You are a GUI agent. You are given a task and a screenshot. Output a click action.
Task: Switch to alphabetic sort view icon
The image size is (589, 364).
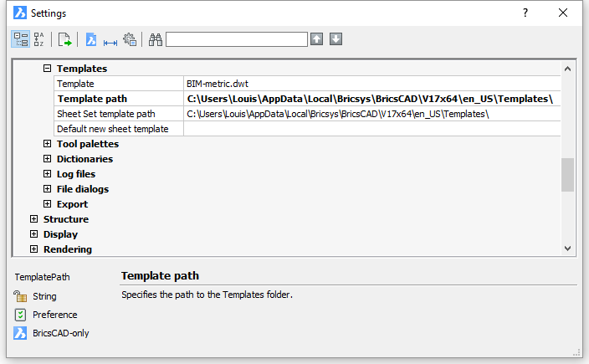[38, 39]
